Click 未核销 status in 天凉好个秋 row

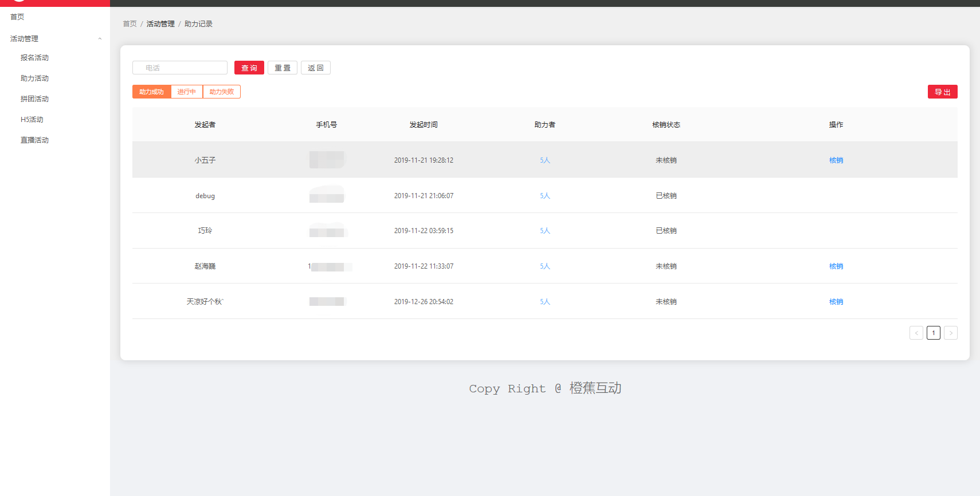coord(667,302)
